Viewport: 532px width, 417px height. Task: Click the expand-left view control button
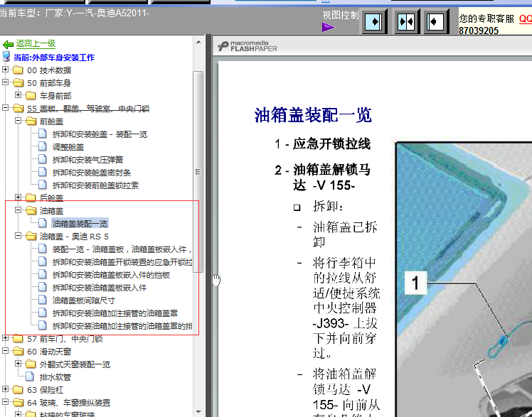click(x=436, y=22)
